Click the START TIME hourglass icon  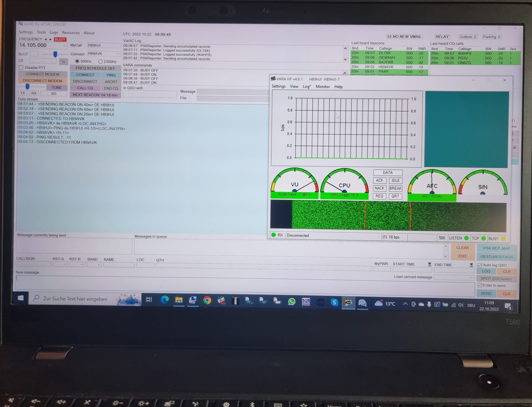pyautogui.click(x=429, y=264)
